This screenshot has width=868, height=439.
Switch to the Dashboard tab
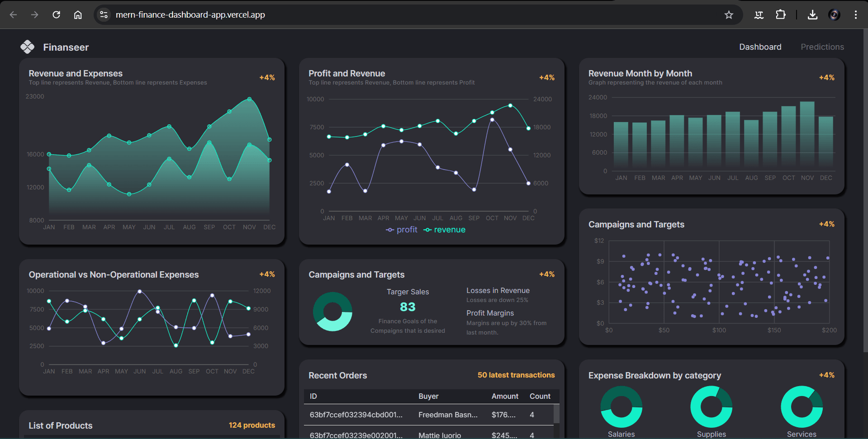pyautogui.click(x=760, y=47)
